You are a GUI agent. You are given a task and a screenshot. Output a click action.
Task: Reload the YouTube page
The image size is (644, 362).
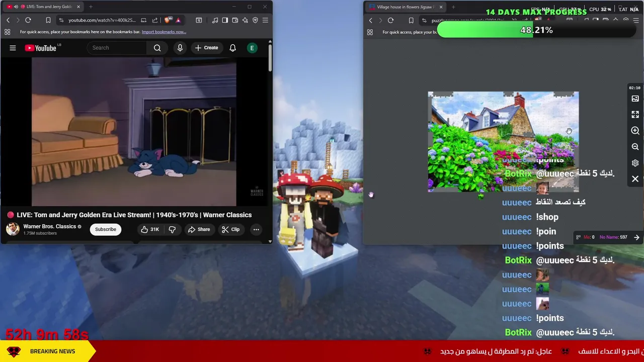point(28,20)
